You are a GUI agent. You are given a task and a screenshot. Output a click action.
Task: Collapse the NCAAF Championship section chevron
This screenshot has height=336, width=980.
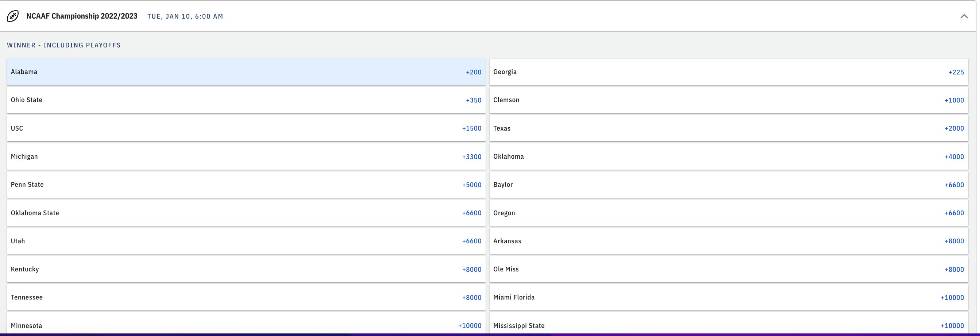pyautogui.click(x=964, y=16)
